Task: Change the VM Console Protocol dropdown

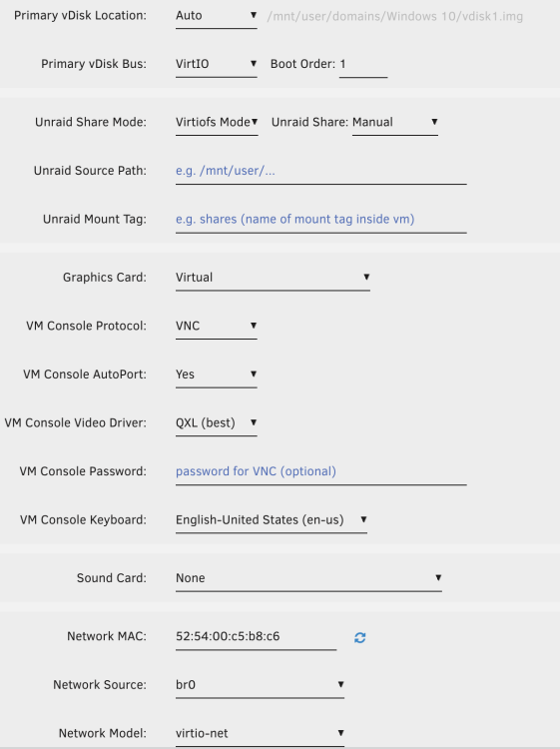Action: click(x=217, y=327)
